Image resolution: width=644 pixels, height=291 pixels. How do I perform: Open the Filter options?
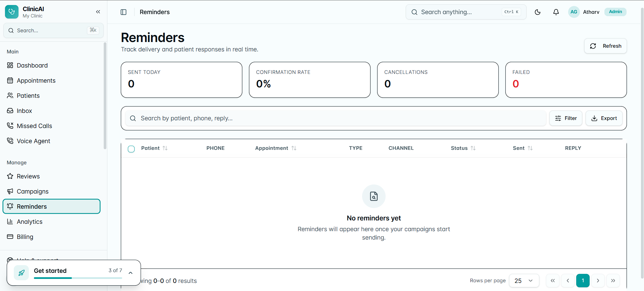566,118
